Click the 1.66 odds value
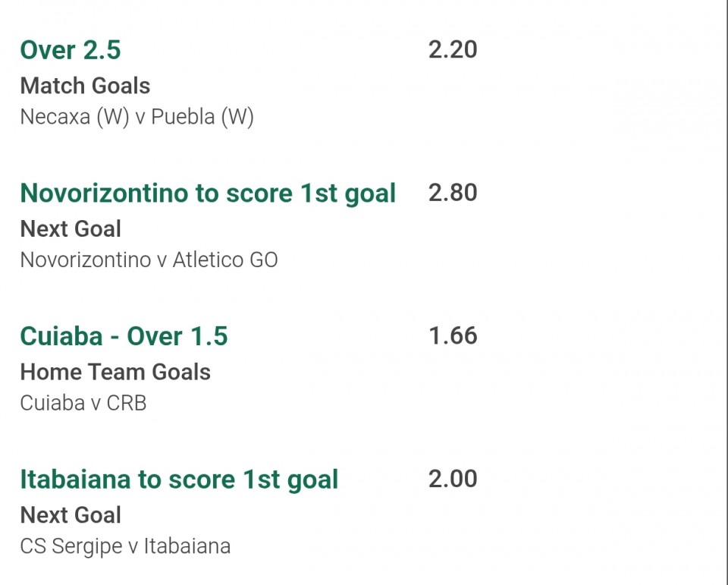The width and height of the screenshot is (728, 585). tap(453, 336)
